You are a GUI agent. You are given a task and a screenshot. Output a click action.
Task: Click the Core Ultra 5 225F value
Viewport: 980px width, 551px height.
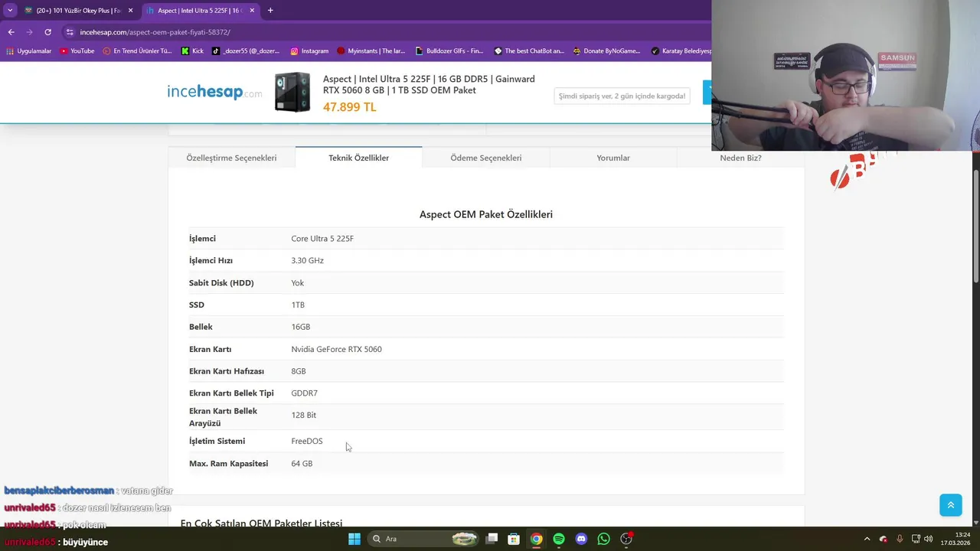coord(322,239)
